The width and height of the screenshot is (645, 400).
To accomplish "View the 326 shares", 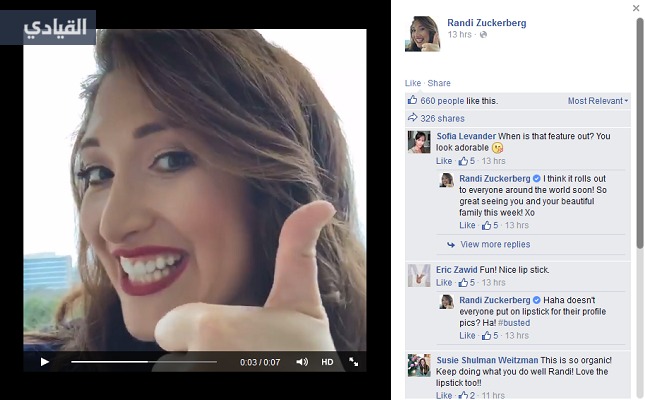I will (x=442, y=119).
